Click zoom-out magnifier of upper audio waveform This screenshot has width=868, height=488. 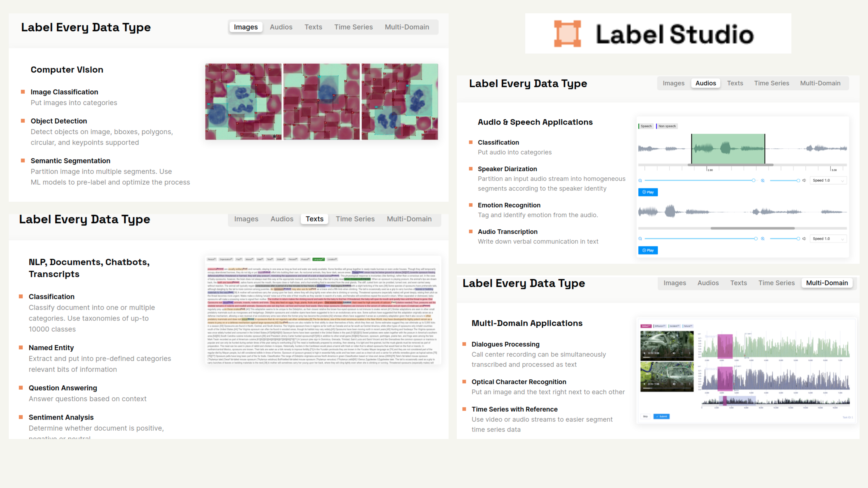(x=640, y=181)
